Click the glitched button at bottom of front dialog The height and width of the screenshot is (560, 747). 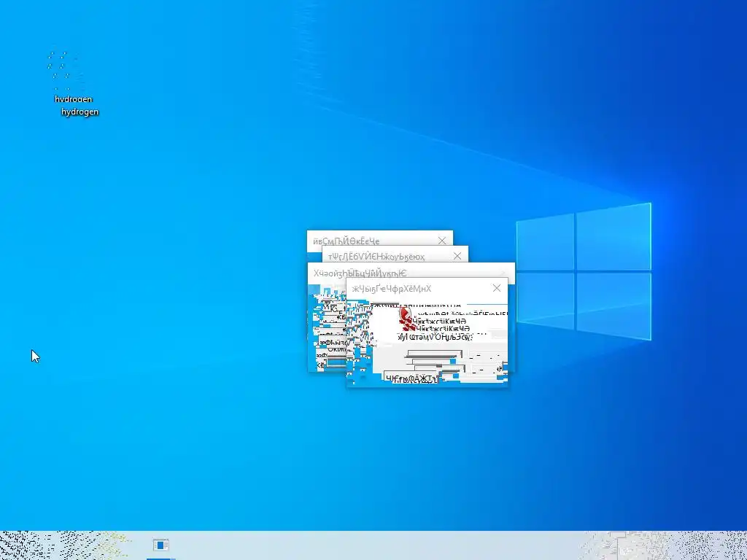tap(411, 378)
